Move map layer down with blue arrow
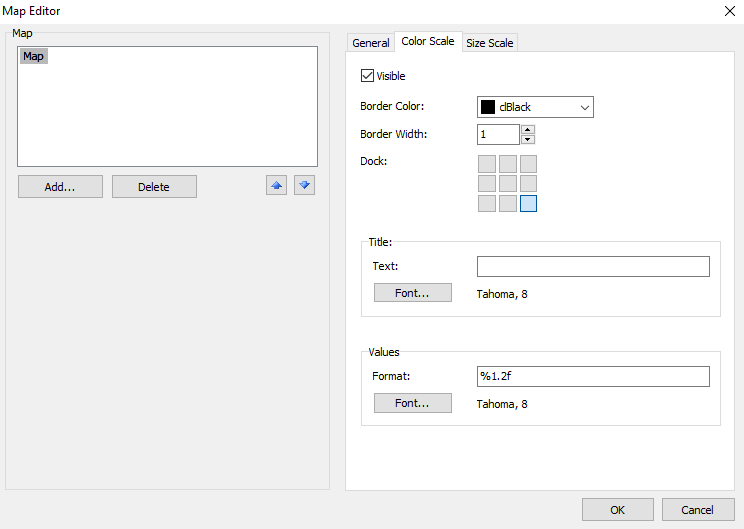Viewport: 744px width, 529px height. pos(304,186)
